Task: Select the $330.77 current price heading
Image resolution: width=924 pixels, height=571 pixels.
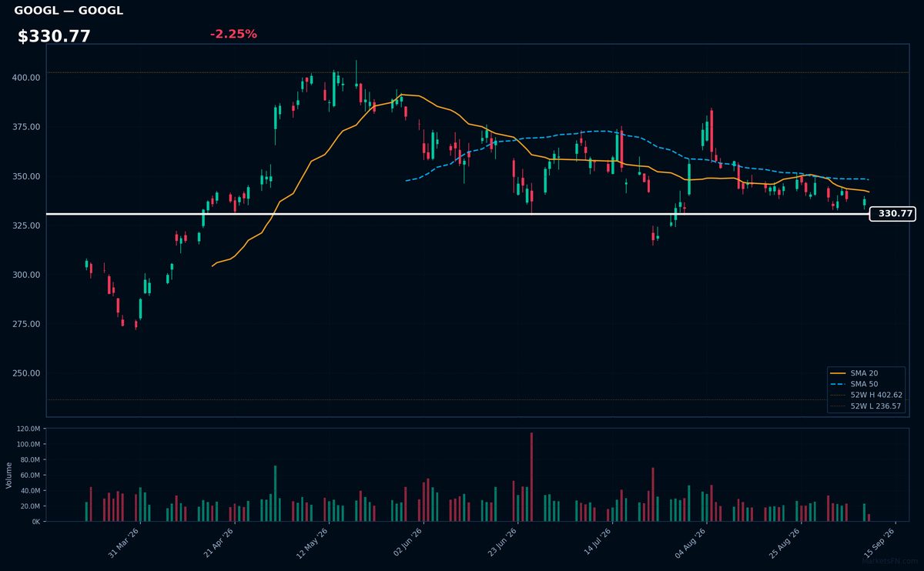Action: (x=54, y=36)
